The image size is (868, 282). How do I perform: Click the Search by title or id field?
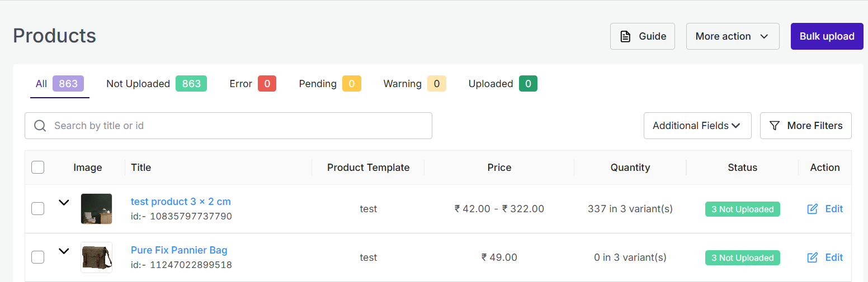click(x=235, y=126)
